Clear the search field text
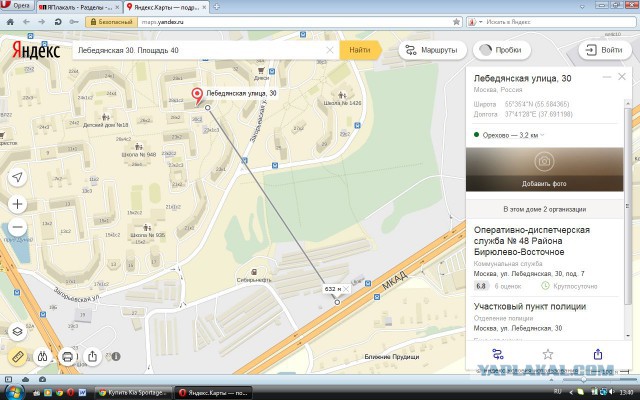Screen dimensions: 640x400 click(330, 50)
